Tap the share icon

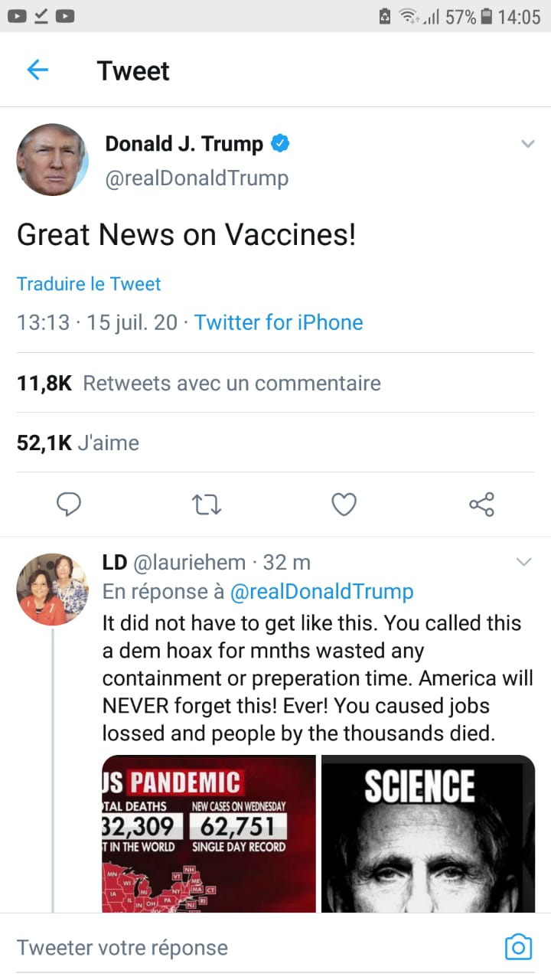[x=481, y=504]
